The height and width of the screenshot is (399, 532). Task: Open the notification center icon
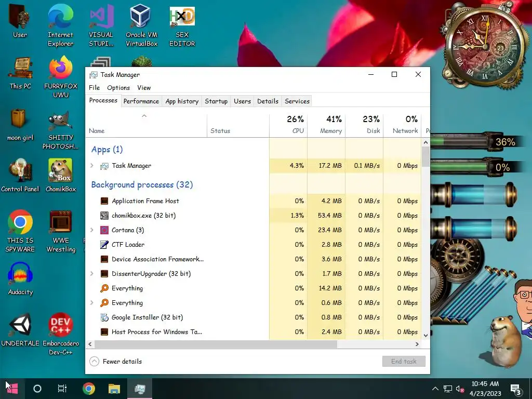(516, 389)
